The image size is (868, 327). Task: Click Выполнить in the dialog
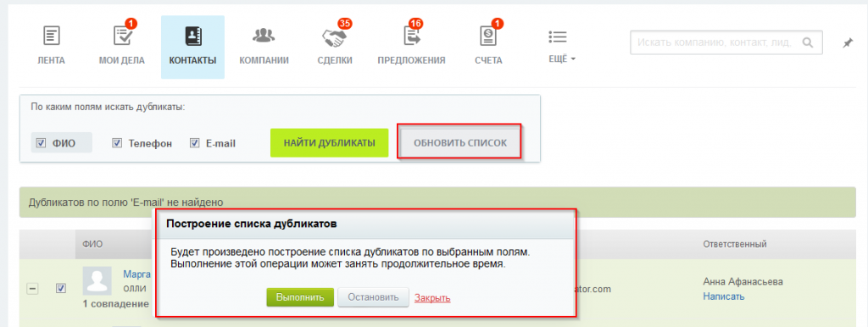pos(300,297)
